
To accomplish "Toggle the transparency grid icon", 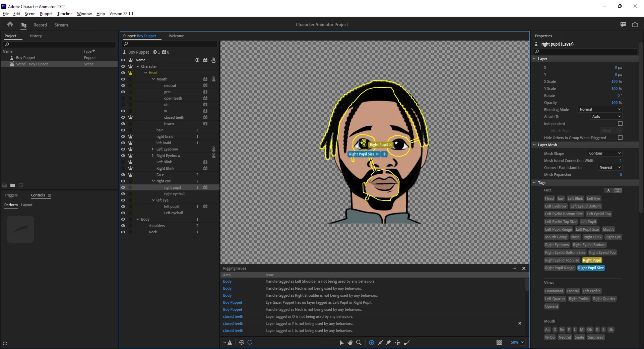I will tap(499, 342).
